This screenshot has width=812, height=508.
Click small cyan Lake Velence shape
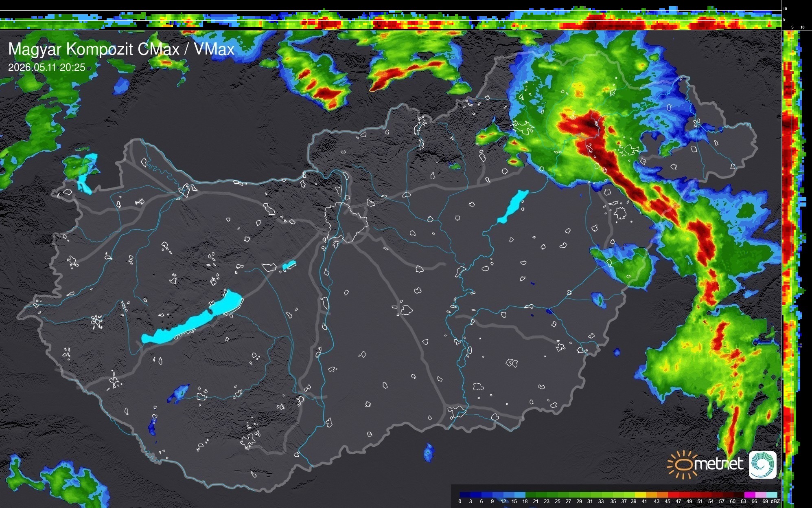pyautogui.click(x=289, y=265)
